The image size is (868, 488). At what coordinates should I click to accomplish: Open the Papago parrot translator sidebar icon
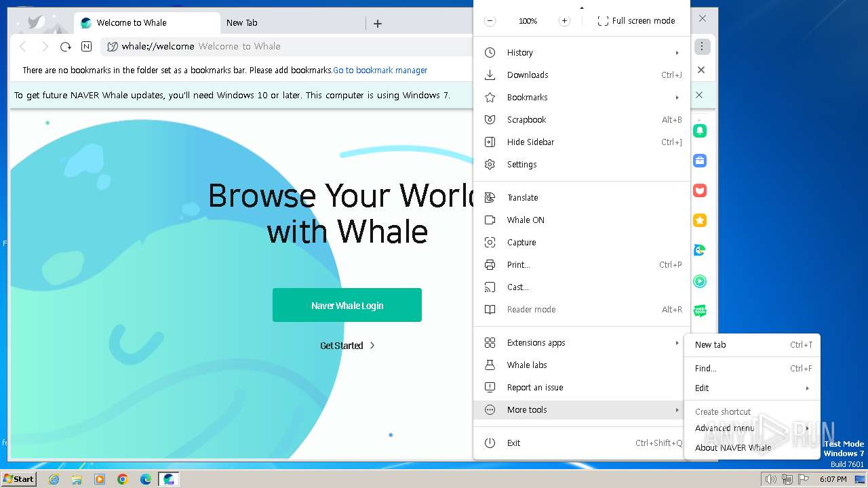tap(700, 250)
